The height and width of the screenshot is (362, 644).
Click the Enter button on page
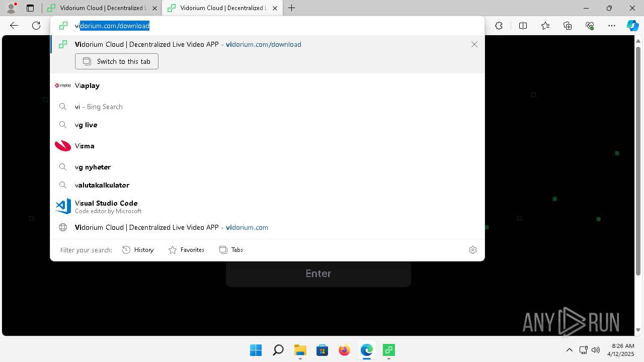[318, 274]
